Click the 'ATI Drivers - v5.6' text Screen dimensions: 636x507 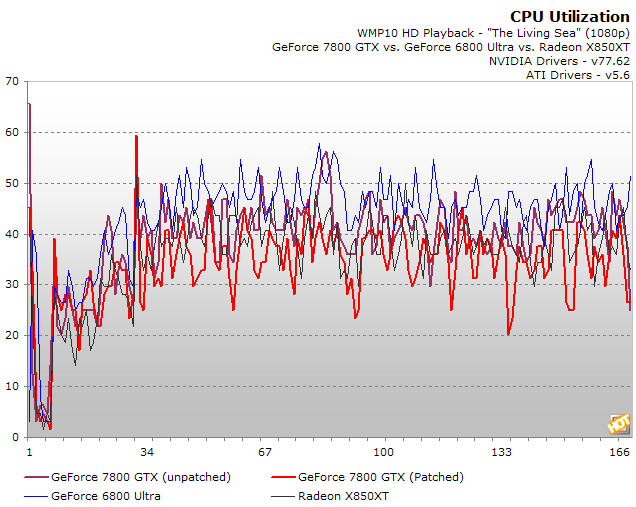578,75
